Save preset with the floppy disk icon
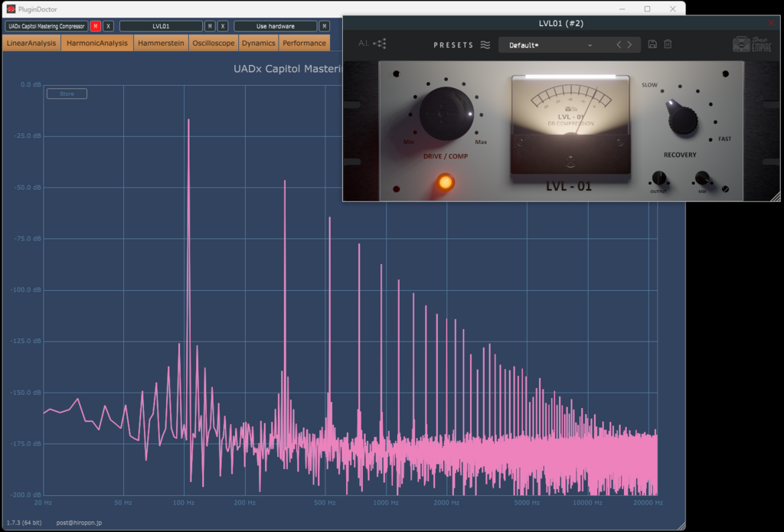The width and height of the screenshot is (784, 532). coord(652,44)
